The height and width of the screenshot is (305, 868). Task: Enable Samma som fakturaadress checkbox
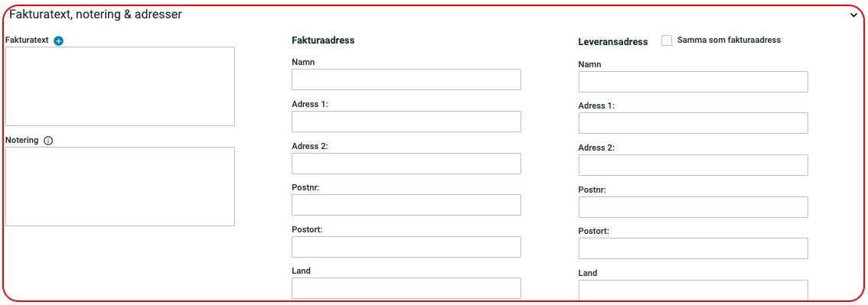coord(667,41)
